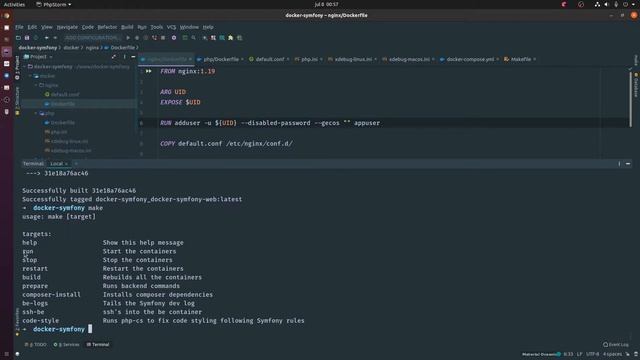Click the Open folder toolbar icon

pos(18,38)
